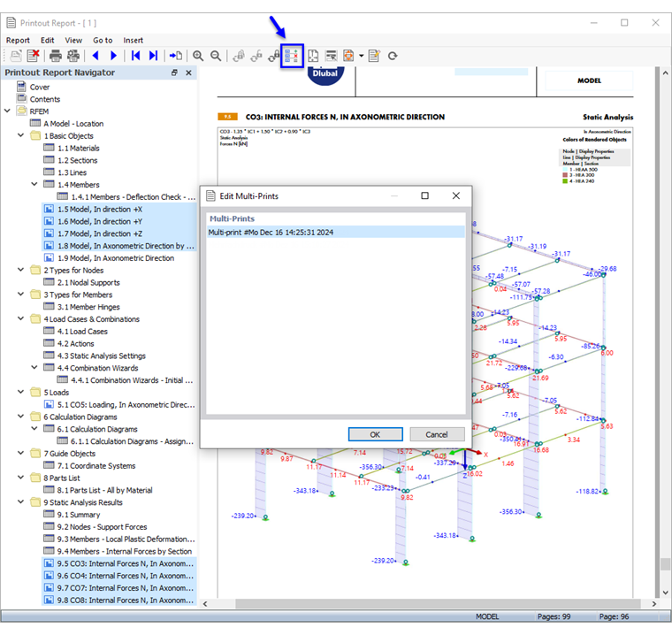Maximize the Edit Multi-Prints dialog
Screen dimensions: 672x635
coord(424,196)
